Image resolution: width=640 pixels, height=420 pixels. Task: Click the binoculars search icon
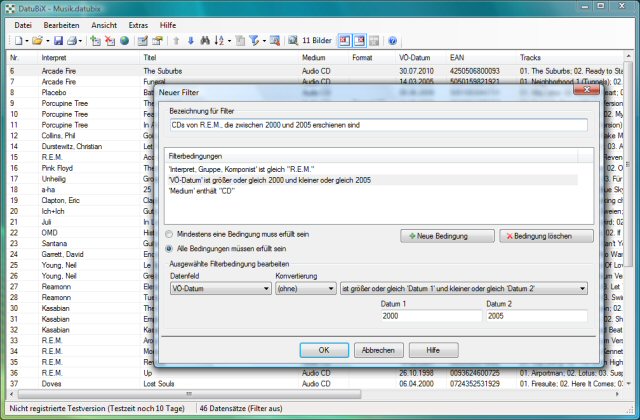(206, 41)
